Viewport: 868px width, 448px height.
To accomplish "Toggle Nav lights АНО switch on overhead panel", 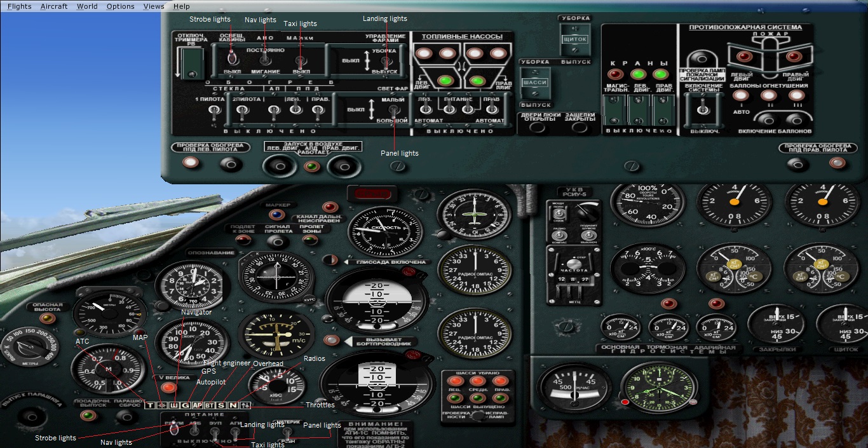I will tap(265, 59).
